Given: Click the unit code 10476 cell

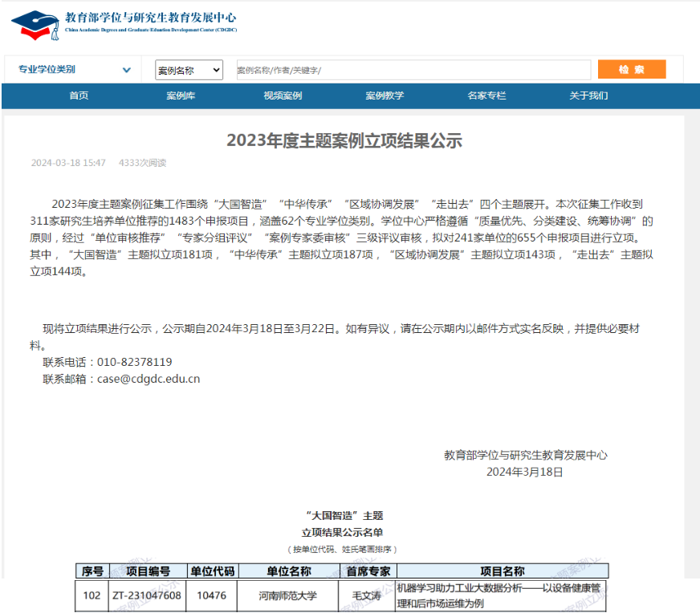Looking at the screenshot, I should pyautogui.click(x=212, y=595).
